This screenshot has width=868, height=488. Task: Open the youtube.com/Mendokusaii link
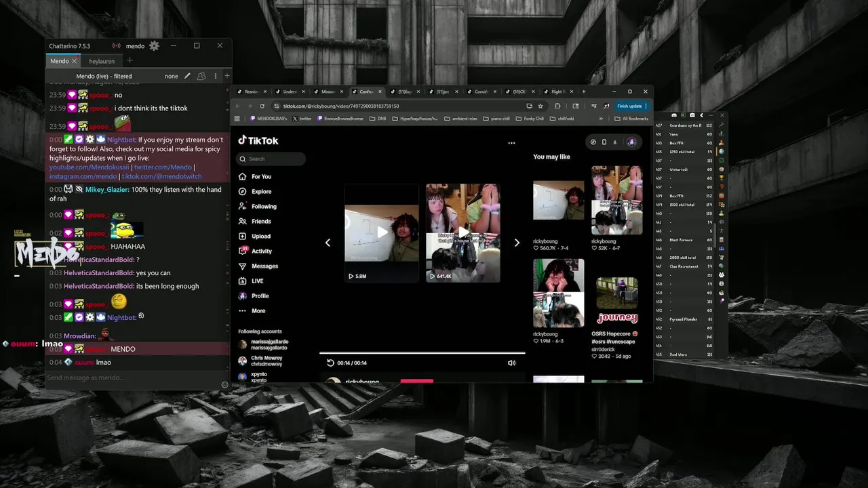(90, 167)
